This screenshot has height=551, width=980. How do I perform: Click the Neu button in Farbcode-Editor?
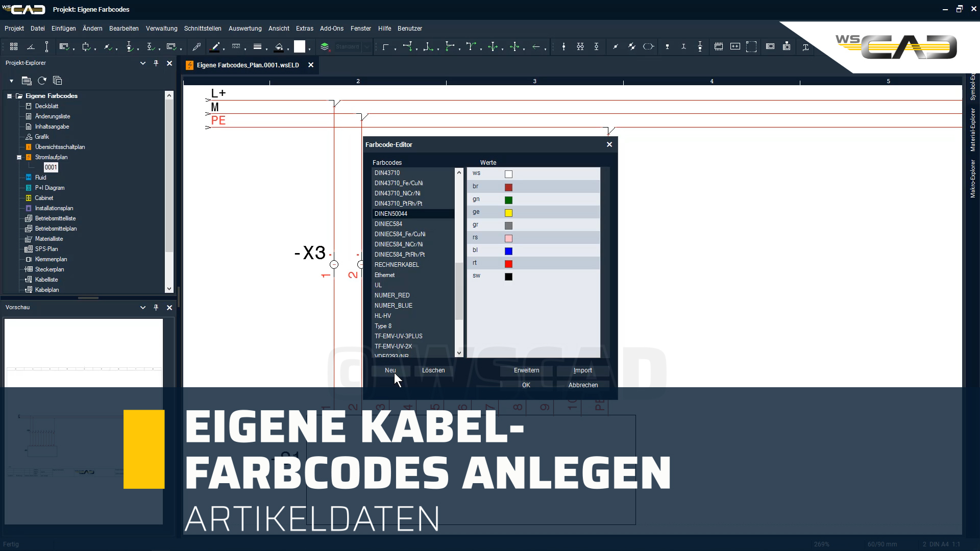click(390, 370)
